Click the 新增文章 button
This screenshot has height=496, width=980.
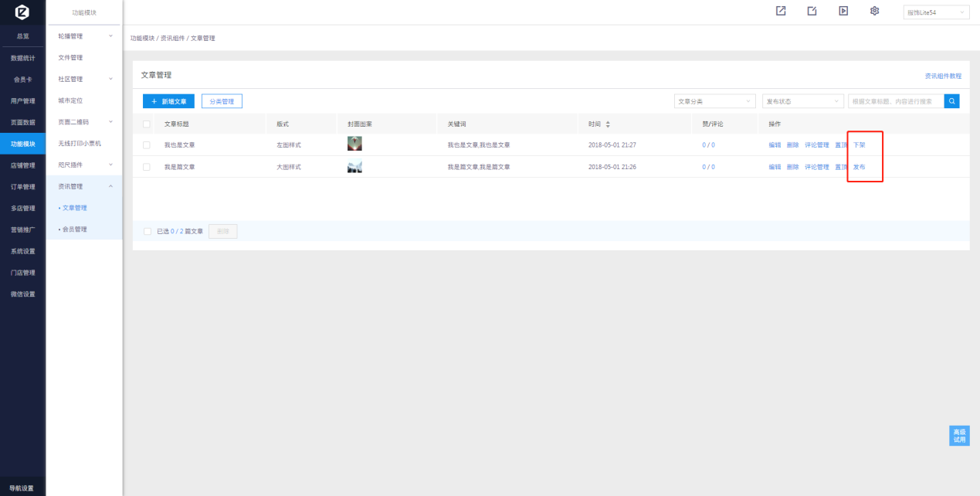click(168, 101)
